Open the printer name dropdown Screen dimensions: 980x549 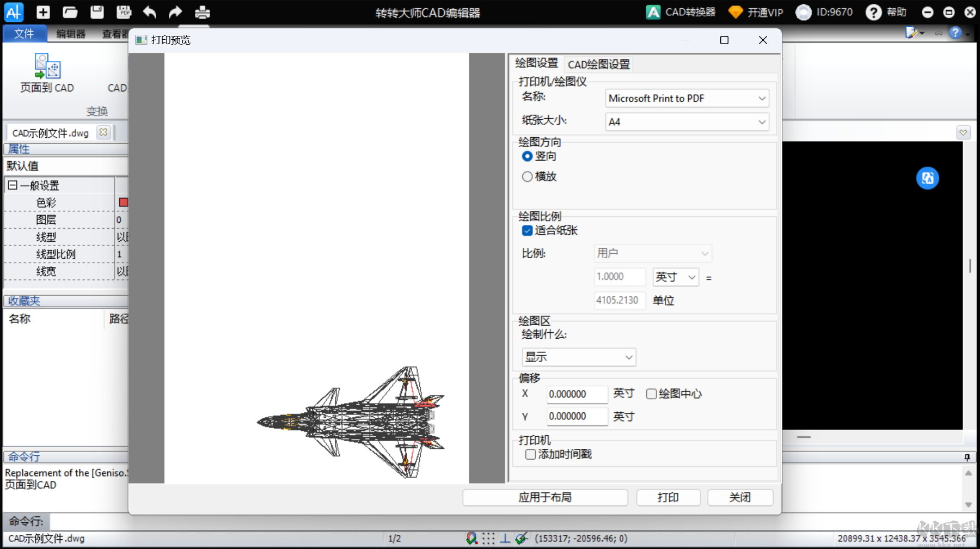coord(687,99)
